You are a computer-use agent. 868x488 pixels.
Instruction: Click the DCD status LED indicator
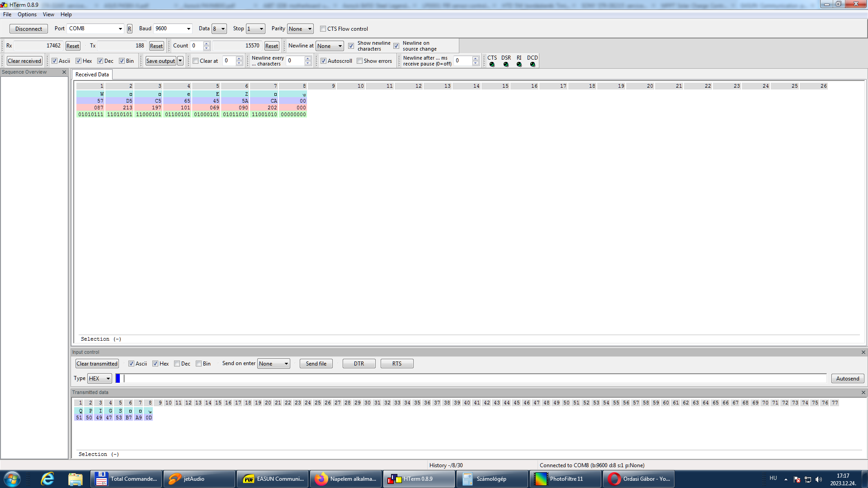(533, 64)
